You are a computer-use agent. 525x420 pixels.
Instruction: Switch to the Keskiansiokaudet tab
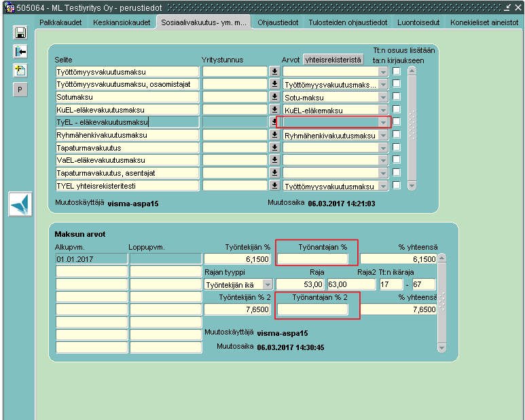coord(122,22)
